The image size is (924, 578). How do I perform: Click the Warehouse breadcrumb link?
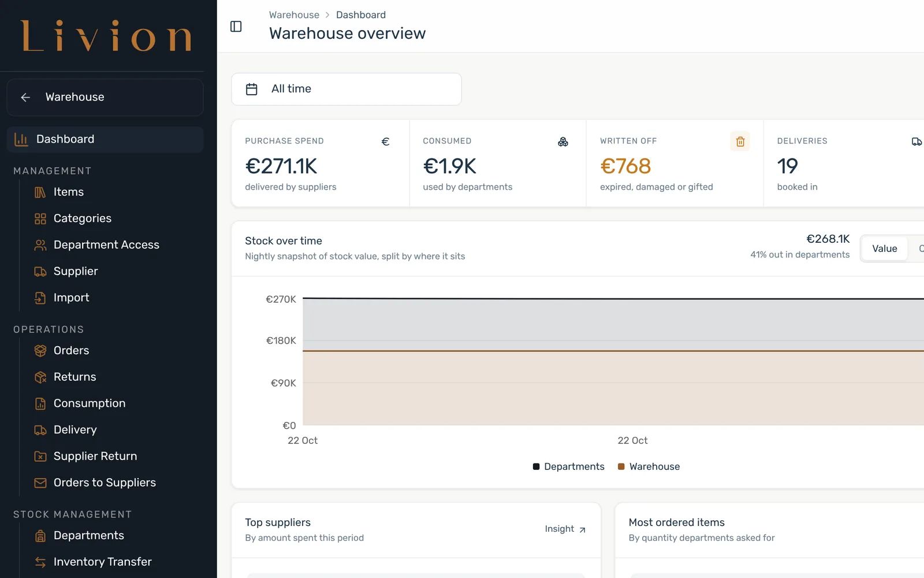[294, 15]
